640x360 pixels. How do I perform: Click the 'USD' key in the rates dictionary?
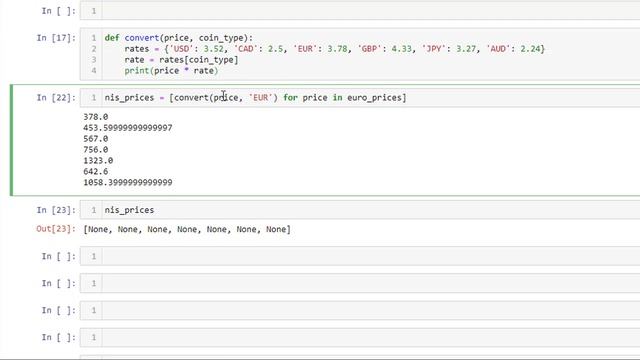point(181,49)
